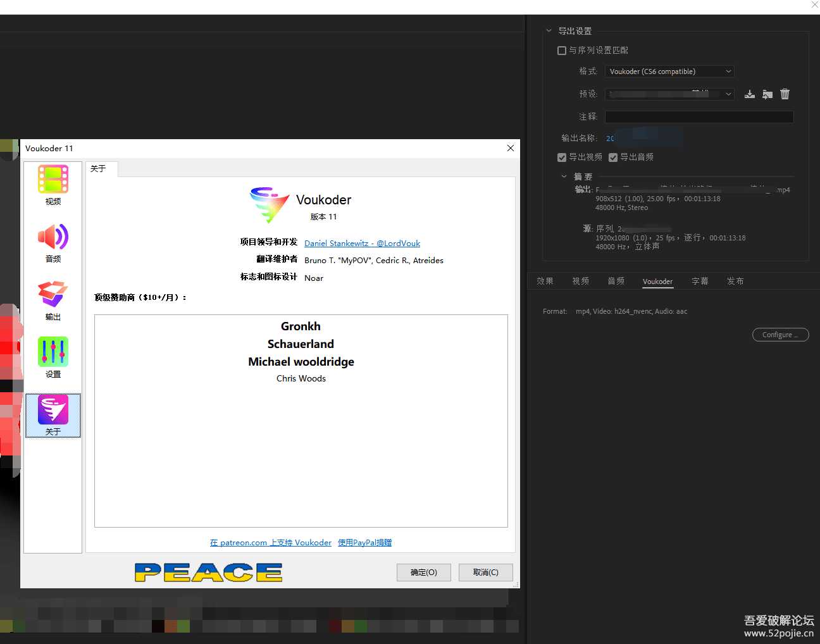This screenshot has height=644, width=820.
Task: Open the 格式 format dropdown
Action: tap(669, 71)
